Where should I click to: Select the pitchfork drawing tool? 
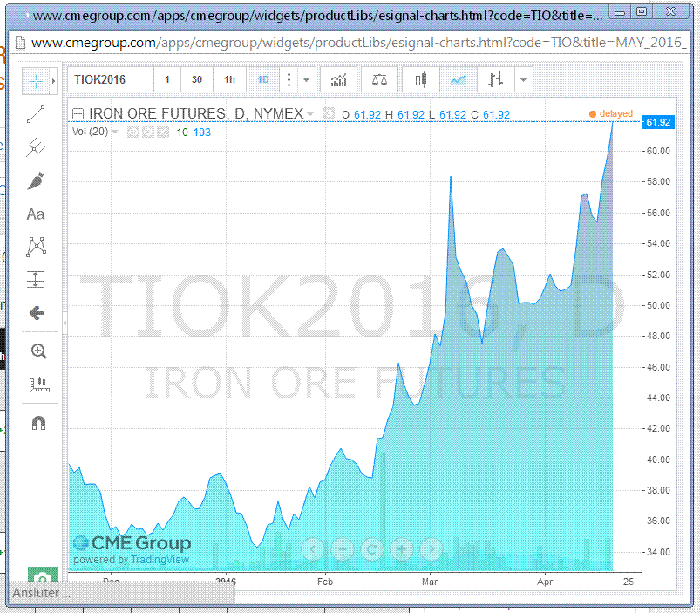36,147
